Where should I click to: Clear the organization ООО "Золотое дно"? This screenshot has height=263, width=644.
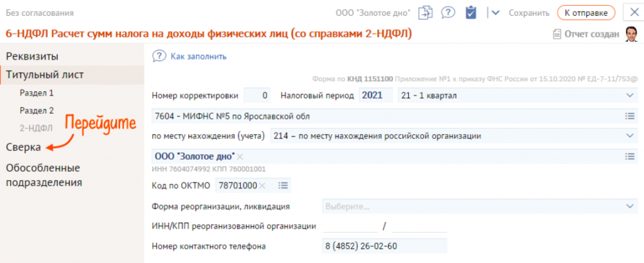point(240,156)
